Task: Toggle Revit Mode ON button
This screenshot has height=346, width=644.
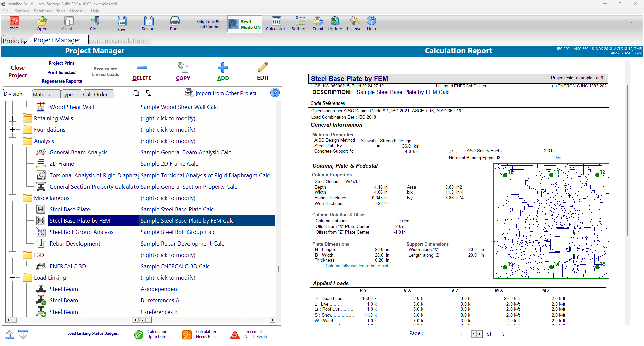Action: [x=245, y=24]
